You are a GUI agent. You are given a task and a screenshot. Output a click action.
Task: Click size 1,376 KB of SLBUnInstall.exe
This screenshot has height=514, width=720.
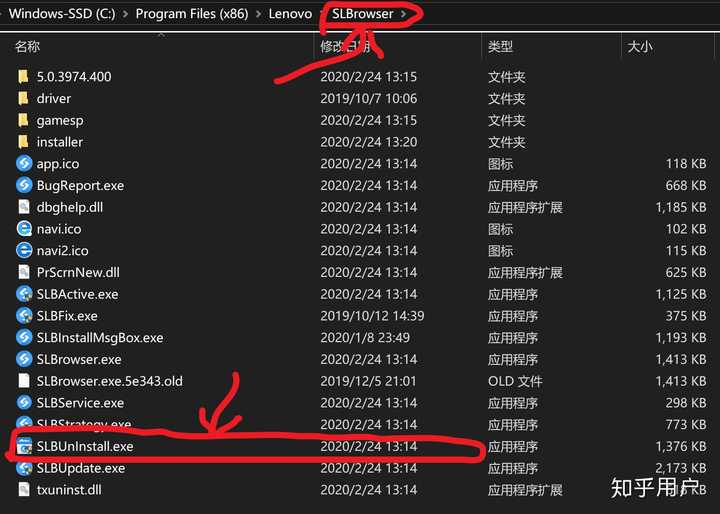pyautogui.click(x=681, y=446)
